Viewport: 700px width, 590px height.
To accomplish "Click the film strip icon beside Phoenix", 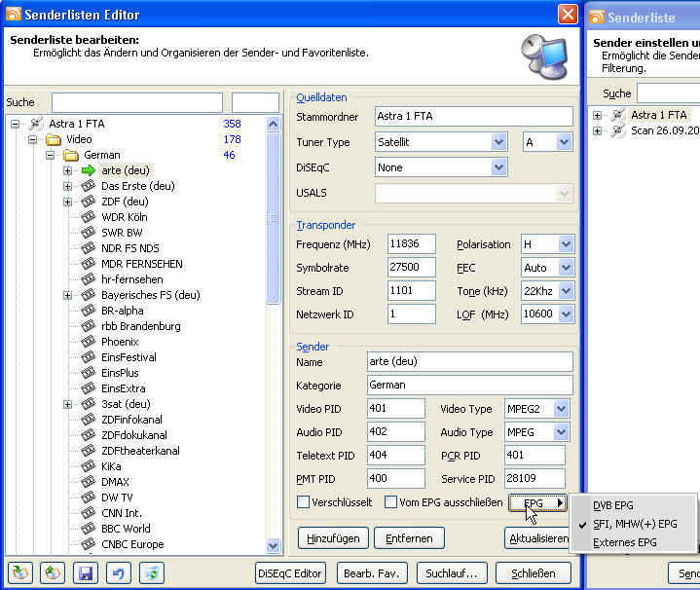I will tap(89, 342).
